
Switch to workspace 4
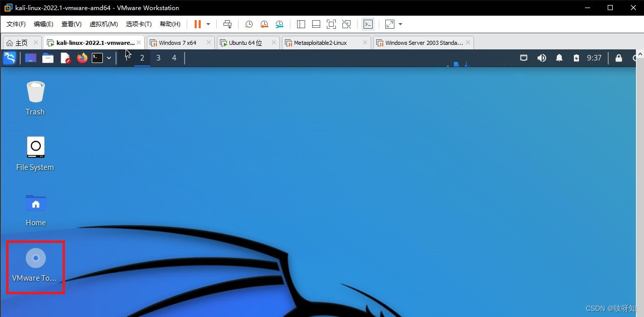(174, 58)
